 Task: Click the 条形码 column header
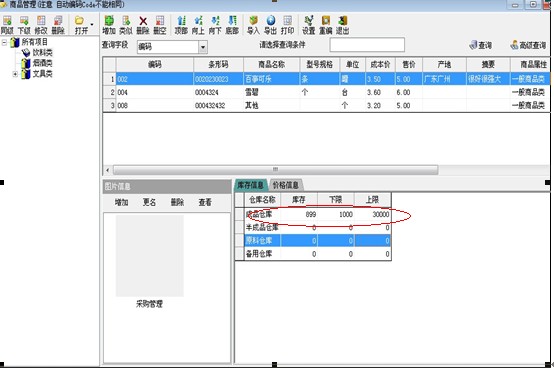click(x=218, y=65)
